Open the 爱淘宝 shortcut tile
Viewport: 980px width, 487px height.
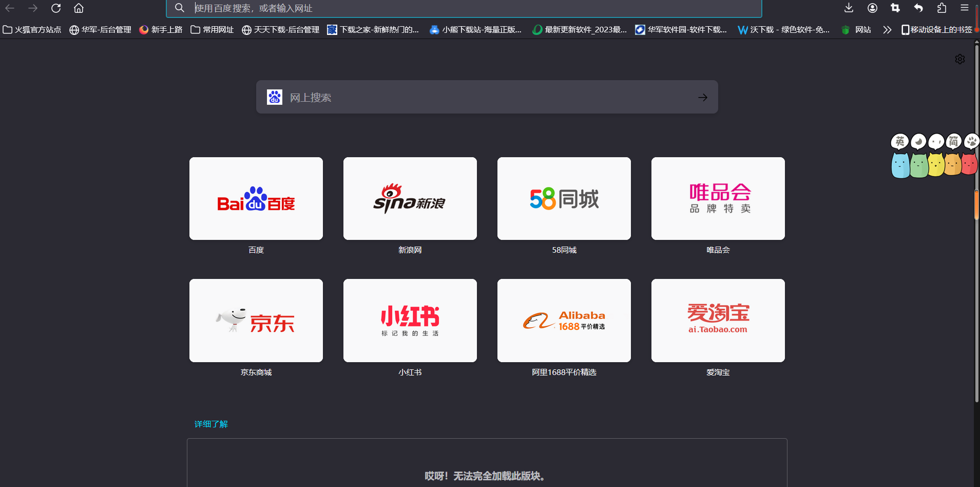(718, 321)
